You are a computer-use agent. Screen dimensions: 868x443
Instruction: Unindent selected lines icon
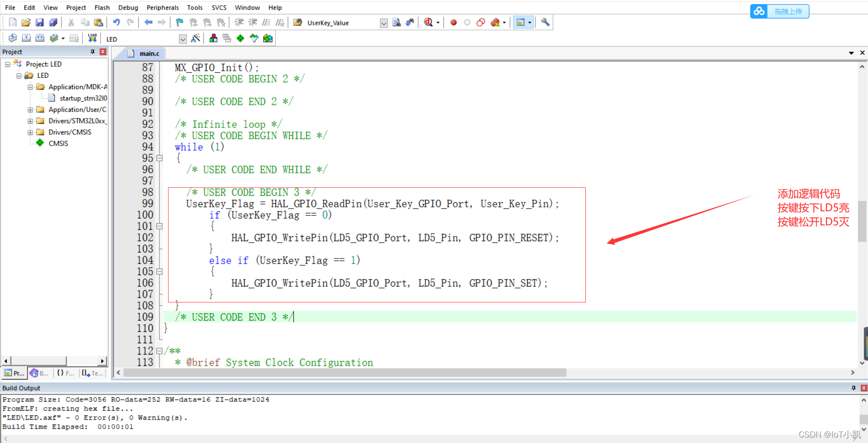[253, 22]
